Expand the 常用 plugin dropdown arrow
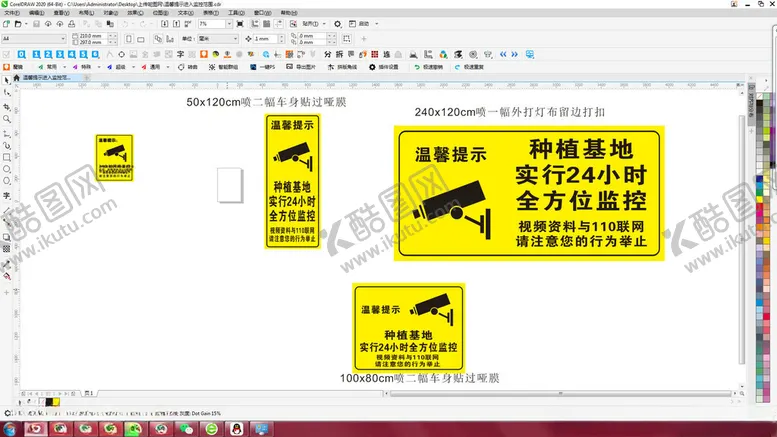The image size is (777, 437). tap(64, 67)
